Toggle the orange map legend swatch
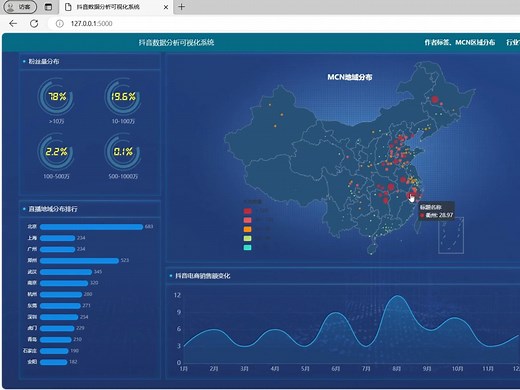 pos(247,229)
